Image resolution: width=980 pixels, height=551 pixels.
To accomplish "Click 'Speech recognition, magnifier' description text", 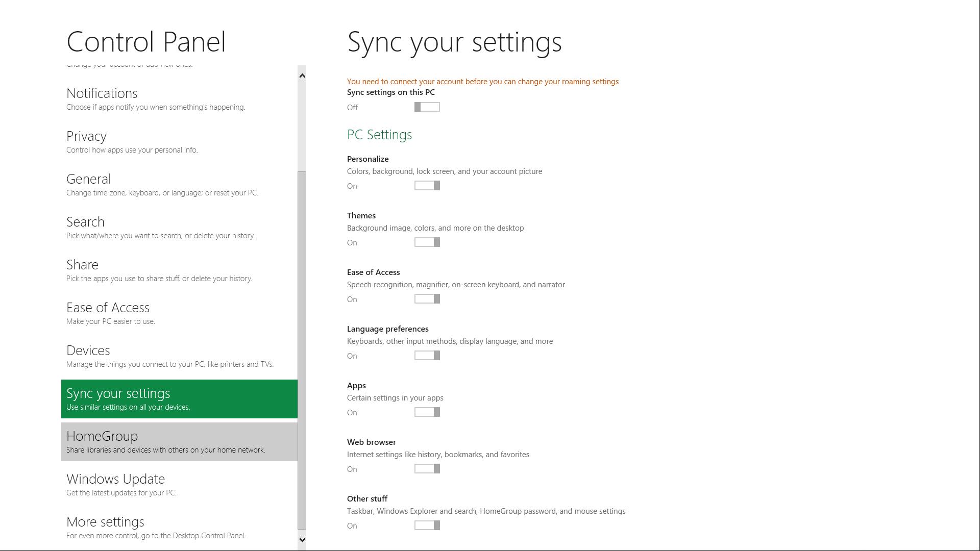I will [456, 285].
